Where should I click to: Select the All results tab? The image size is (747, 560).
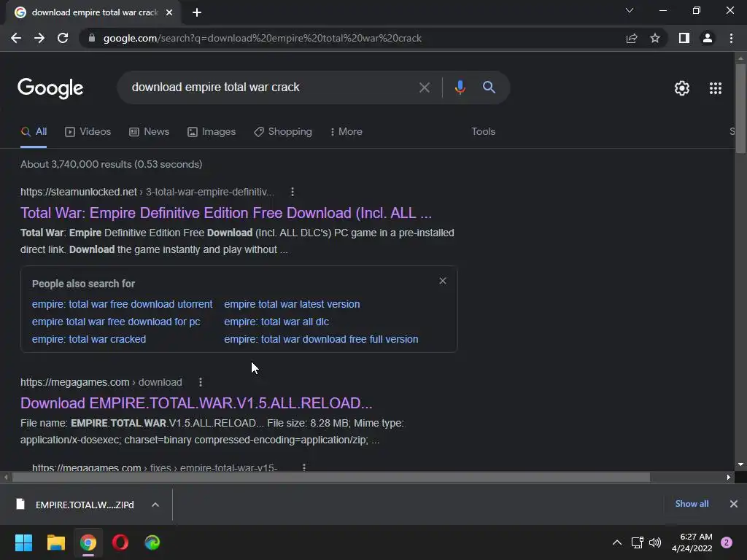(x=34, y=132)
